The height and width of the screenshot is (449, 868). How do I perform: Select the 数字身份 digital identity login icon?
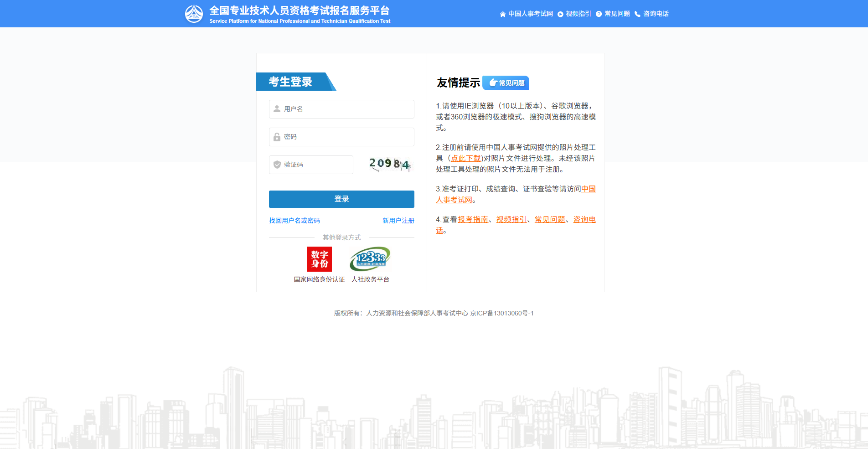click(x=319, y=258)
